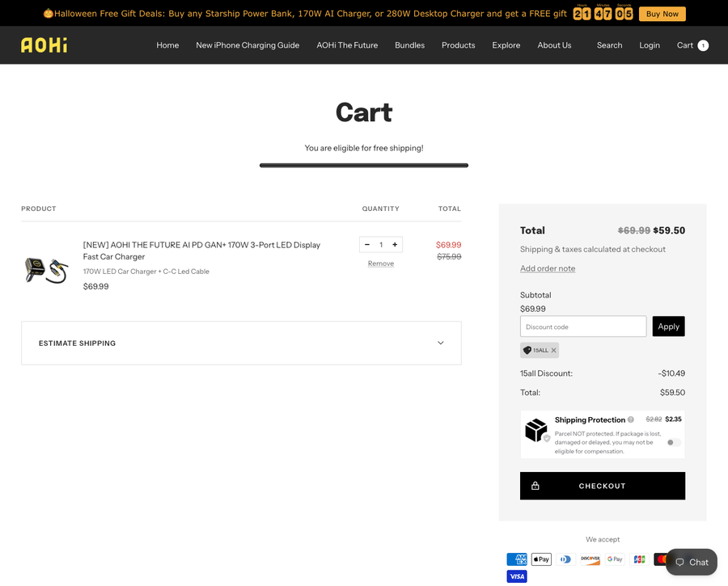Open the Explore menu
This screenshot has width=728, height=586.
(x=506, y=45)
